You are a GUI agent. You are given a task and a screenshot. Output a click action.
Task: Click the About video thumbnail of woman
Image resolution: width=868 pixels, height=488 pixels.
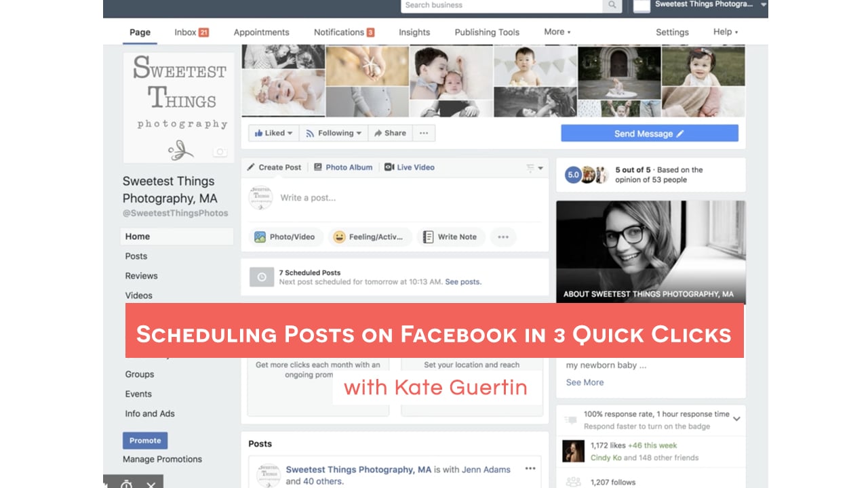click(651, 251)
